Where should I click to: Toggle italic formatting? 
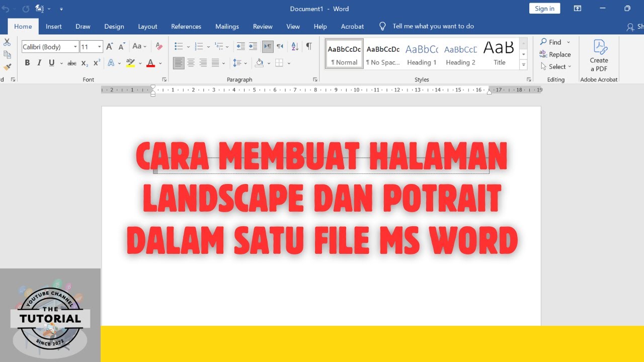[39, 63]
